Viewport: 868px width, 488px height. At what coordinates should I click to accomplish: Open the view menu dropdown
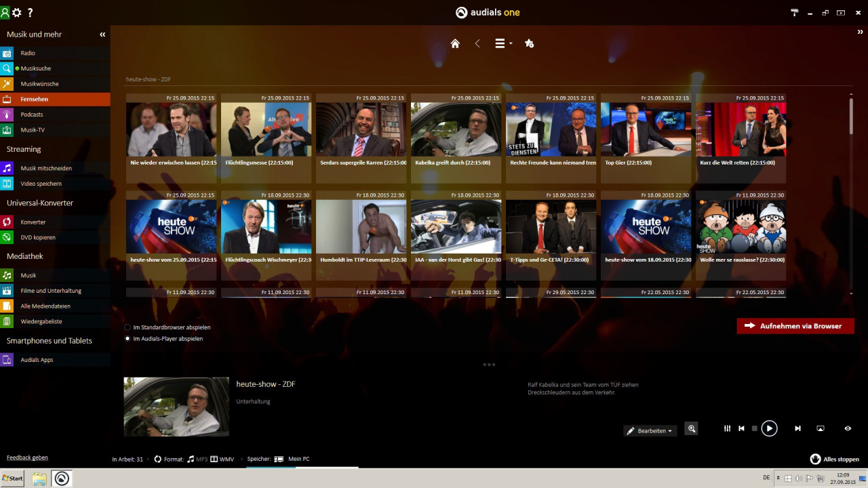503,43
